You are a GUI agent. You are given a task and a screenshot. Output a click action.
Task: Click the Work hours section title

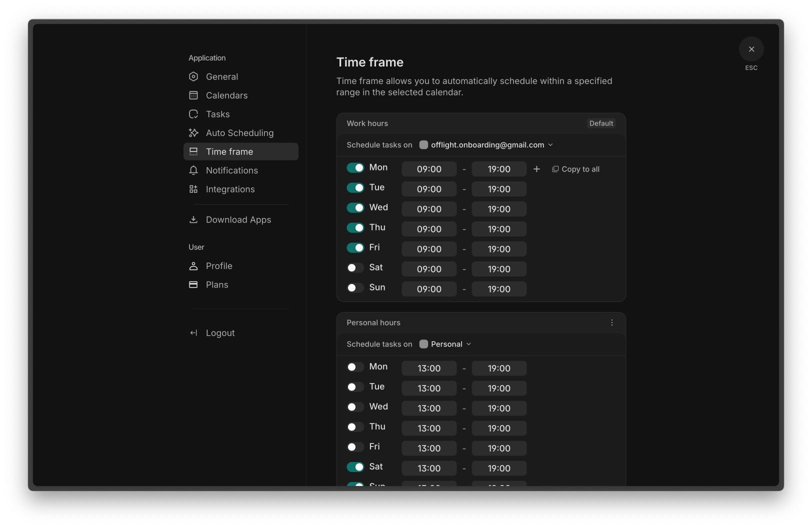[x=367, y=123]
